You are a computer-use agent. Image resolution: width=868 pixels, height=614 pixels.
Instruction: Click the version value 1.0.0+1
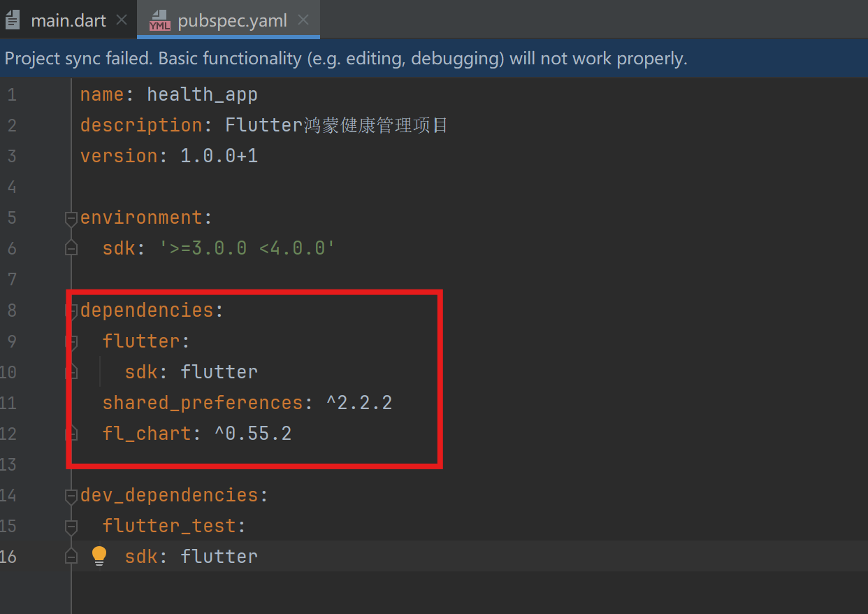pyautogui.click(x=219, y=156)
